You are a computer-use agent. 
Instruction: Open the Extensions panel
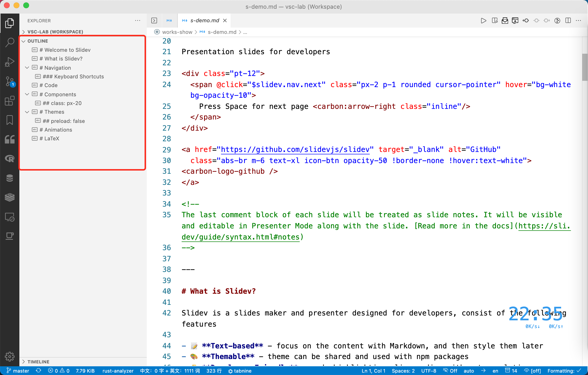click(x=9, y=101)
